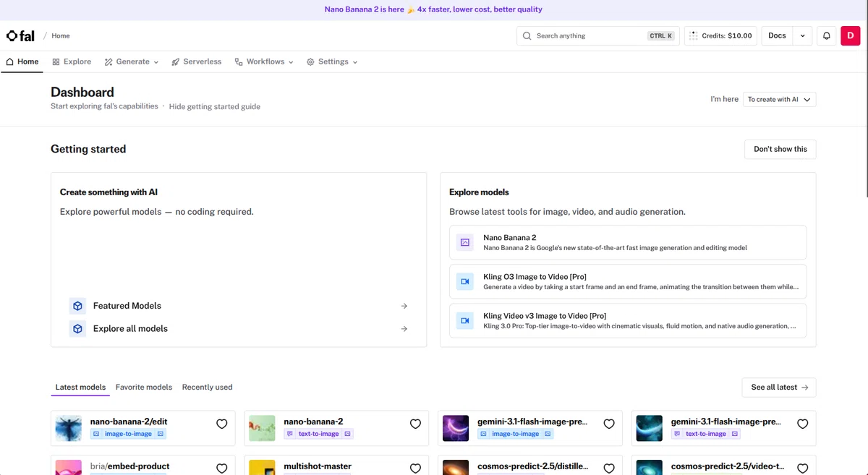Open multishot-master yellow thumbnail
This screenshot has width=868, height=475.
(x=262, y=467)
